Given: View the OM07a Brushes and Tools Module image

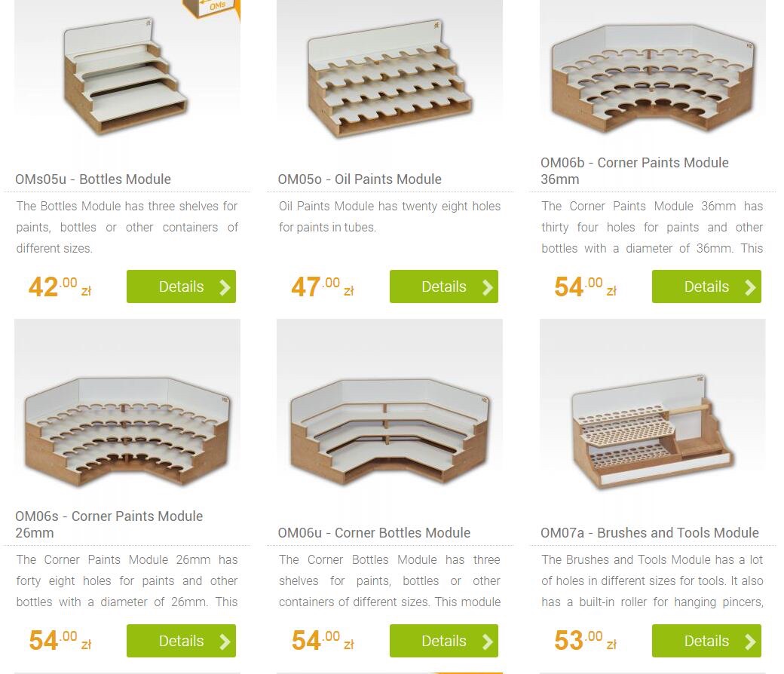Looking at the screenshot, I should click(x=653, y=409).
